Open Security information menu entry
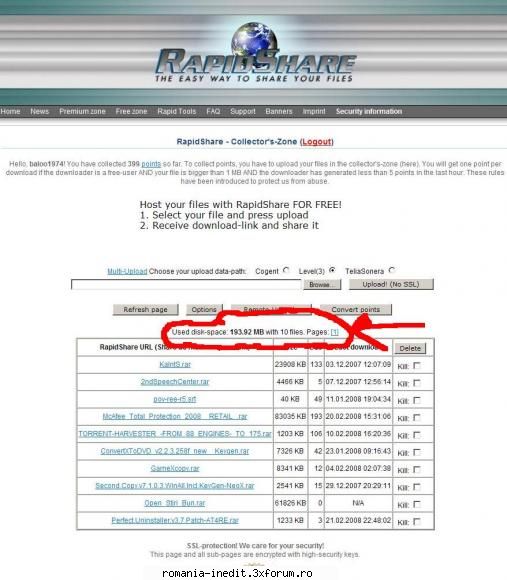507x580 pixels. click(x=369, y=111)
